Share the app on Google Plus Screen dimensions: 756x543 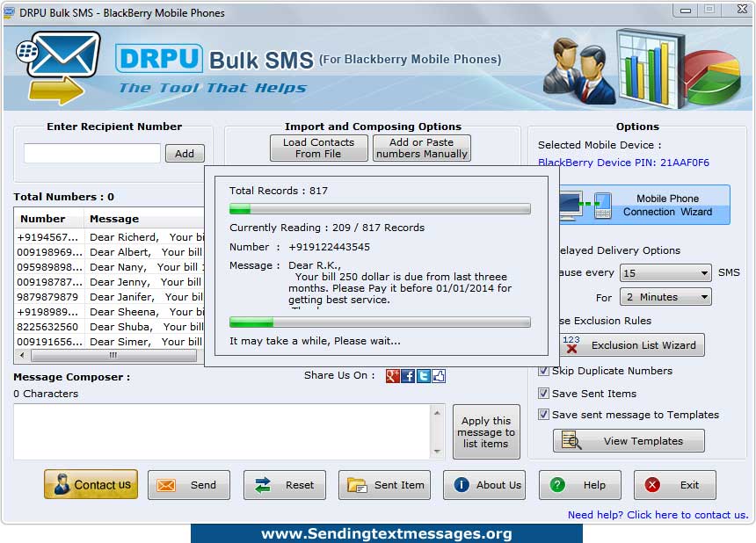tap(391, 376)
